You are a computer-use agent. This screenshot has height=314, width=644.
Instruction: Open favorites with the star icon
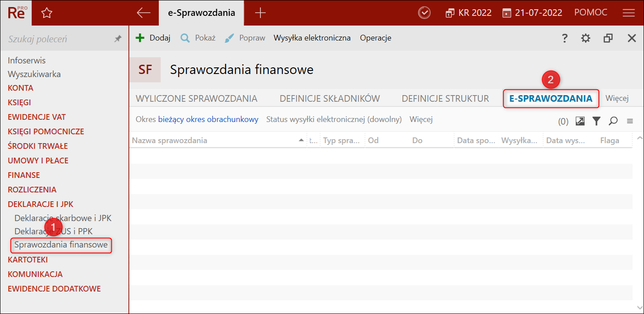tap(47, 13)
